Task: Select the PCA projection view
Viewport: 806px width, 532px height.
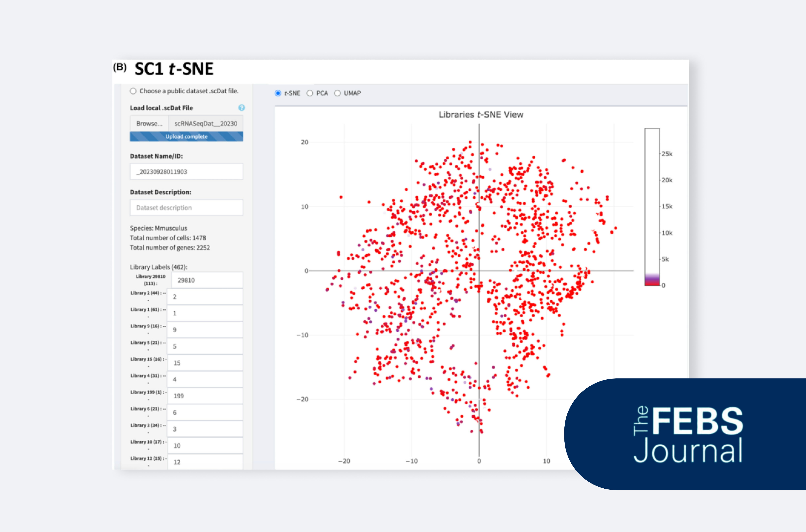Action: click(x=310, y=93)
